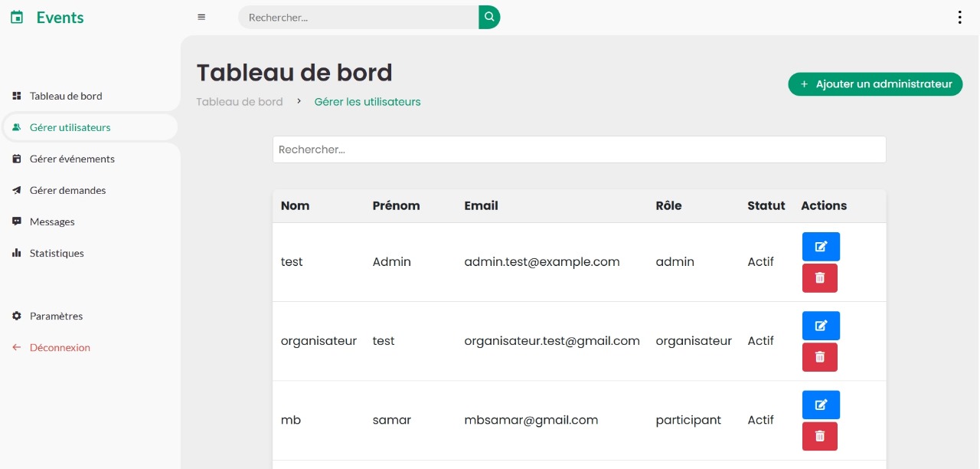
Task: Click the green search magnifier button
Action: tap(489, 17)
